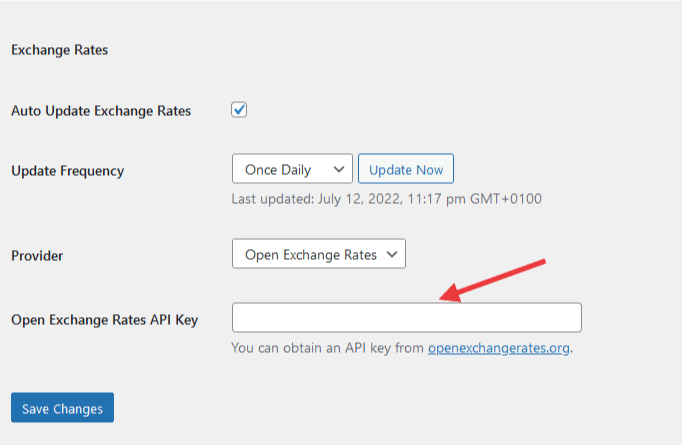Click the GMT+0100 timezone text
This screenshot has width=682, height=445.
point(507,198)
